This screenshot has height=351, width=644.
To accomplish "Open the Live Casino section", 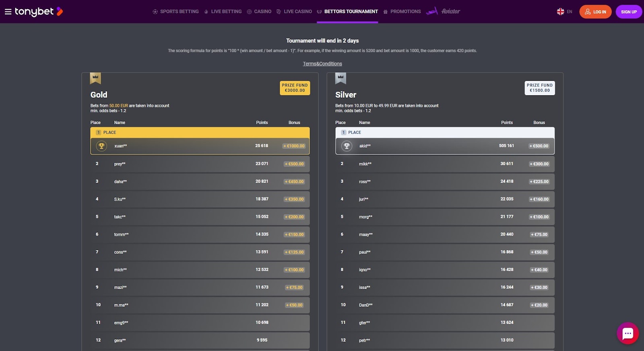I will coord(294,12).
